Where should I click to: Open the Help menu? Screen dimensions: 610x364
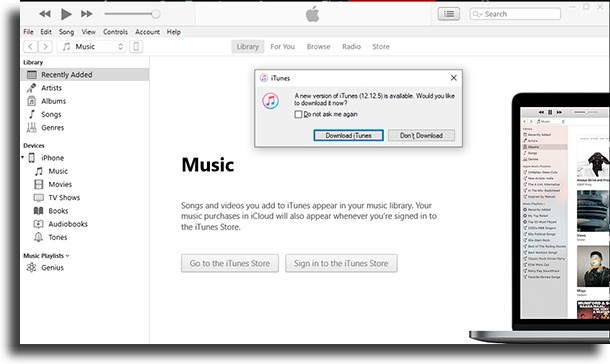pos(174,32)
